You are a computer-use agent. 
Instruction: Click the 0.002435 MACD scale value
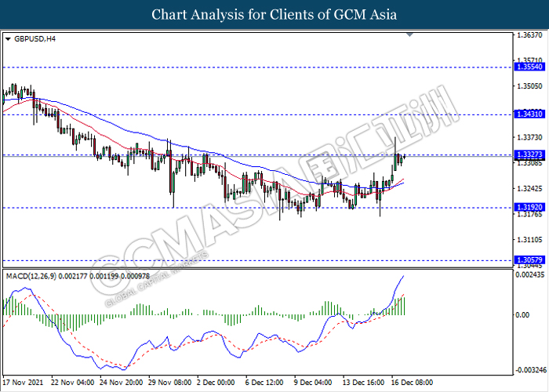pos(530,275)
